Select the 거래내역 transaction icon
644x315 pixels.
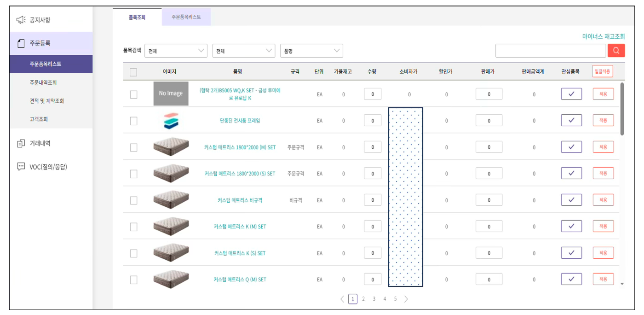tap(20, 143)
